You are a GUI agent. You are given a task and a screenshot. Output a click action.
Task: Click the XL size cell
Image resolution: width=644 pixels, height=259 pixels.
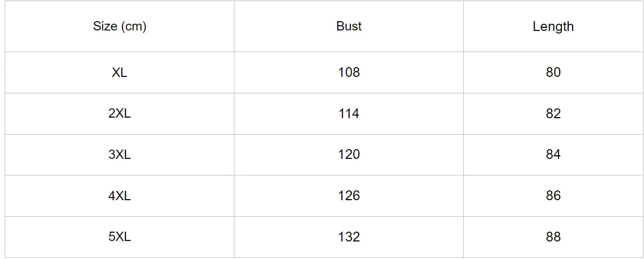pos(119,72)
